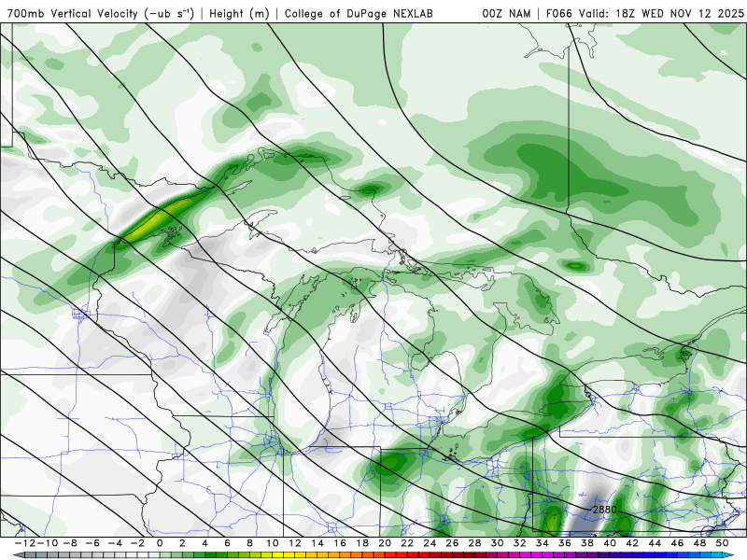Click the 50 value on the color scale
This screenshot has height=560, width=747.
(722, 543)
